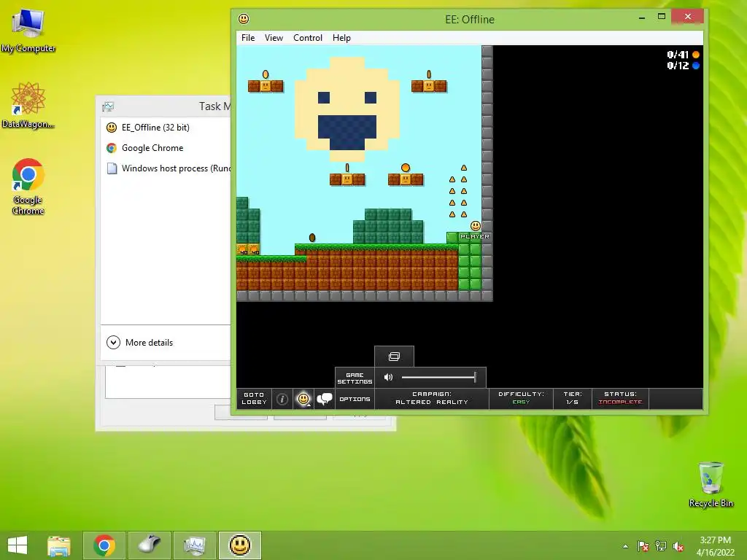Click the Difficulty: Easy label

pyautogui.click(x=521, y=398)
